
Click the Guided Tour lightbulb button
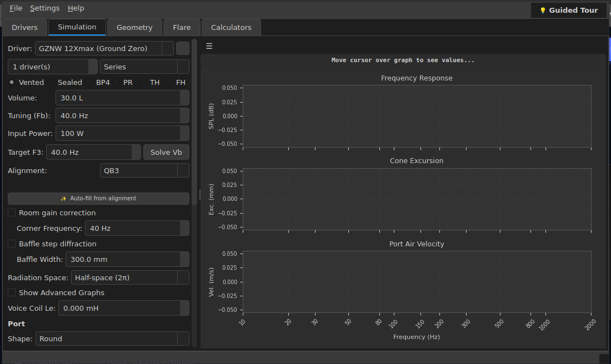point(569,11)
